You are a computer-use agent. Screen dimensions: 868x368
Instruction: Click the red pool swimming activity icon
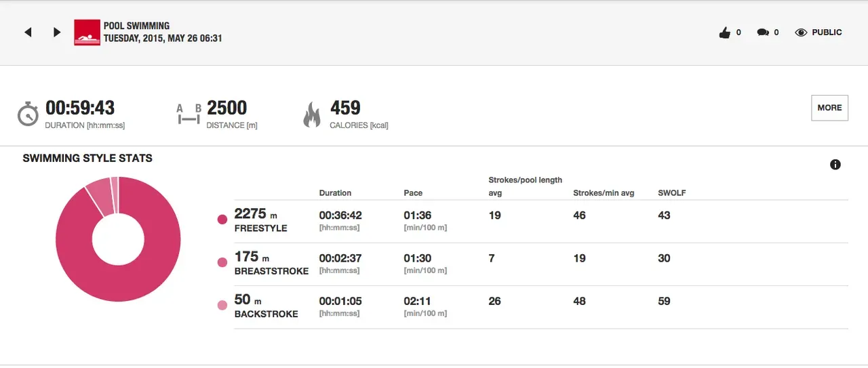click(x=87, y=33)
